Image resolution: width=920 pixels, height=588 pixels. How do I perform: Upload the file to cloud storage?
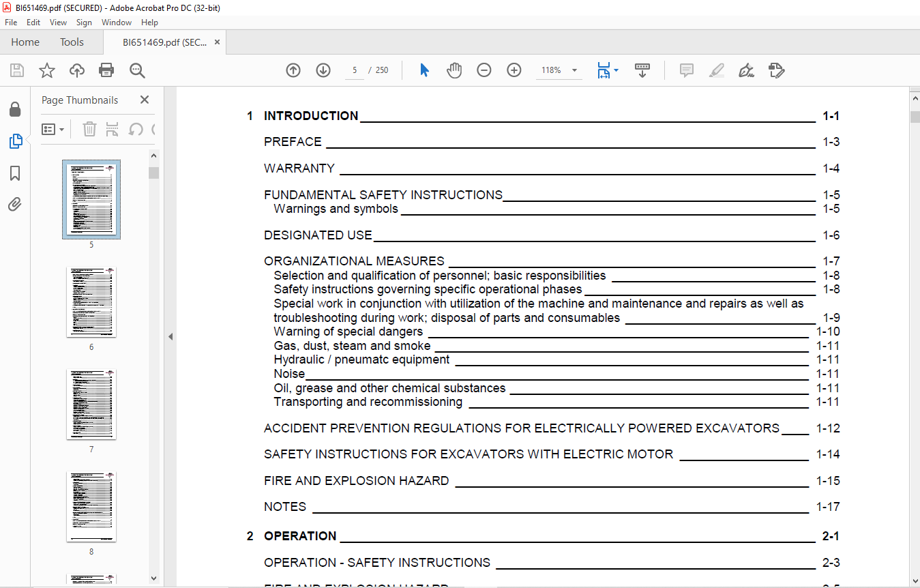(x=77, y=70)
